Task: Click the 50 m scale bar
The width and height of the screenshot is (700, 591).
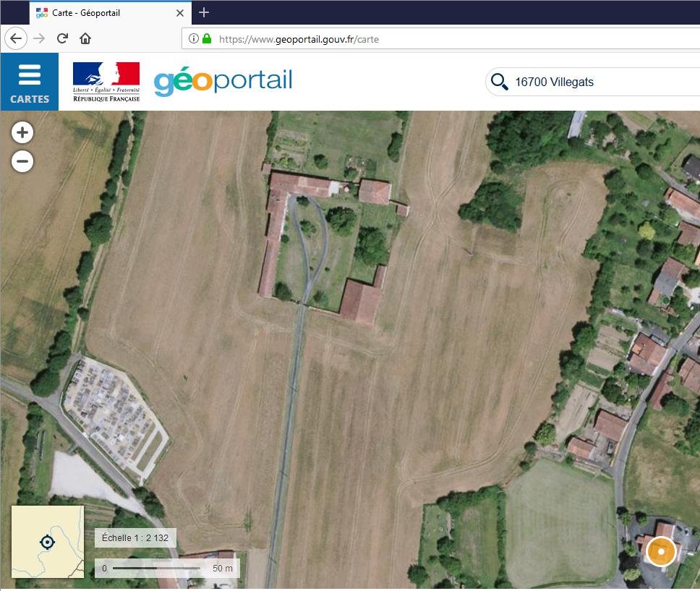Action: pyautogui.click(x=167, y=569)
